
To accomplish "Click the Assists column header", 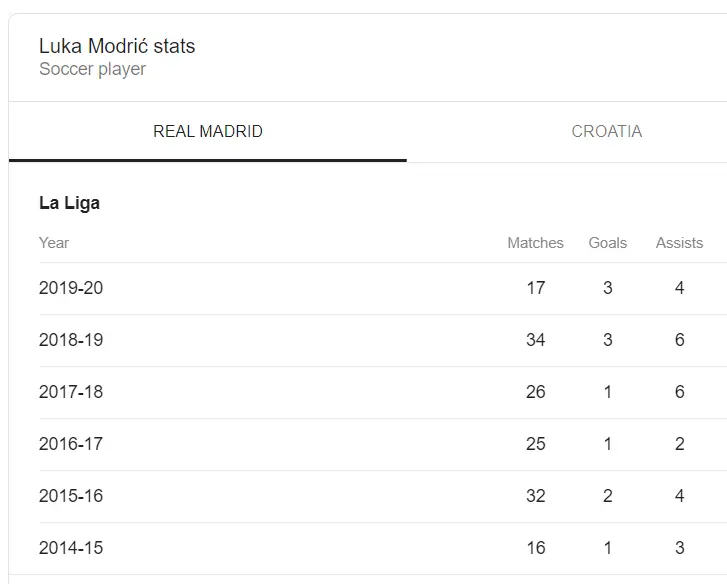I will tap(679, 243).
